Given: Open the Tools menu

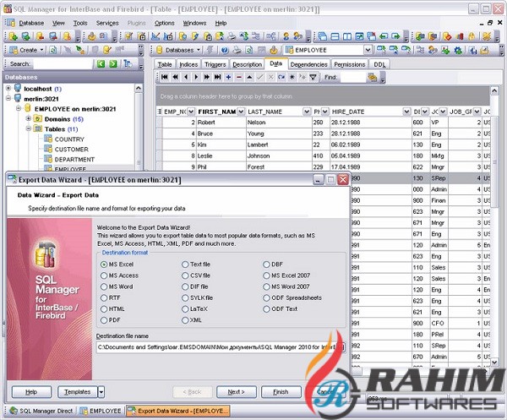Looking at the screenshot, I should click(x=80, y=23).
